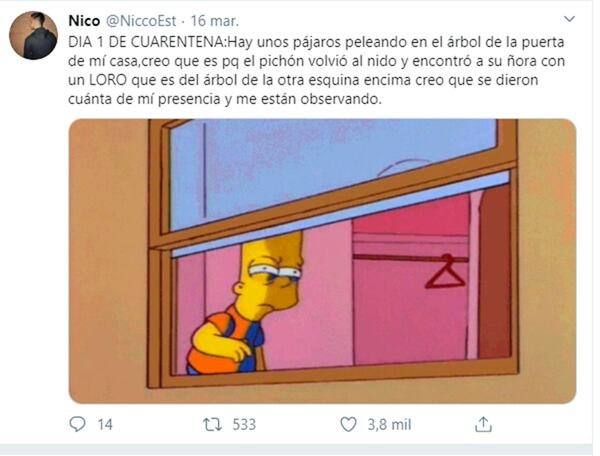Click the retweet count 533

244,425
